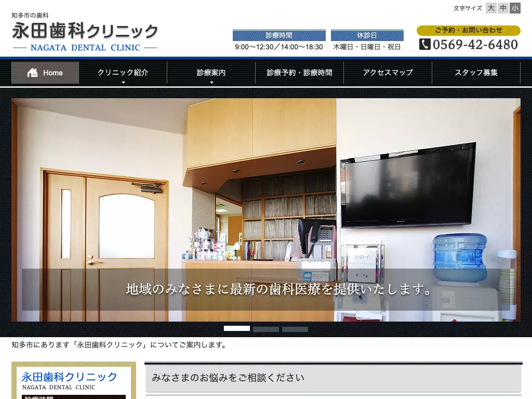Click the sidebar 永田歯科クリニック card title

(70, 377)
